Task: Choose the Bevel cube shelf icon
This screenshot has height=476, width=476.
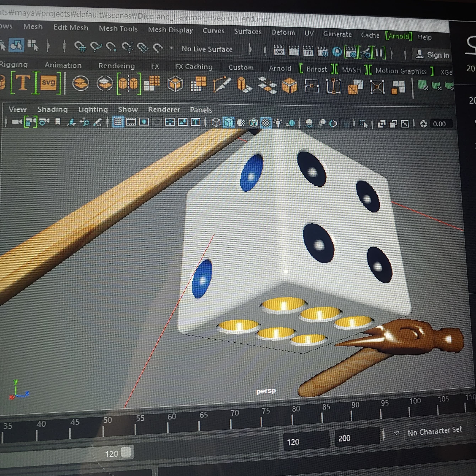Action: click(x=290, y=86)
